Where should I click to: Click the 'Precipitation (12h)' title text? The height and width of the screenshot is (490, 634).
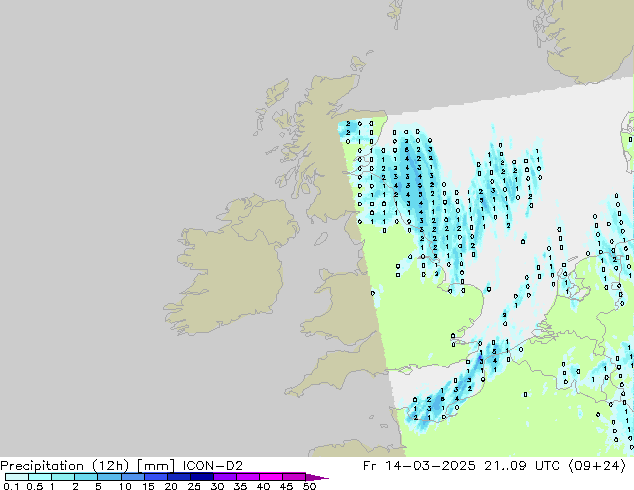68,465
